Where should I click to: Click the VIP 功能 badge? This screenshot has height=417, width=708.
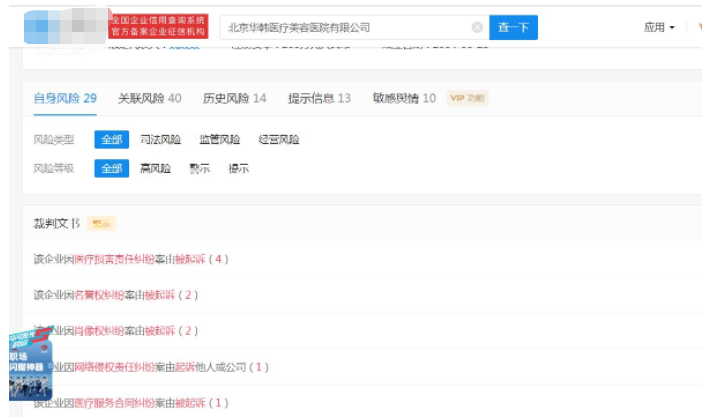tap(467, 98)
